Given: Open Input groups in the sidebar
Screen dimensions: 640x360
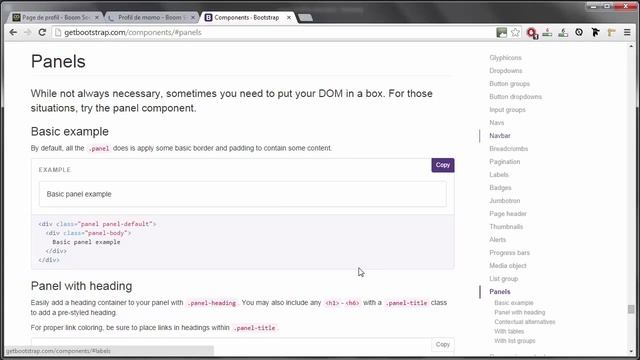Looking at the screenshot, I should (x=507, y=110).
